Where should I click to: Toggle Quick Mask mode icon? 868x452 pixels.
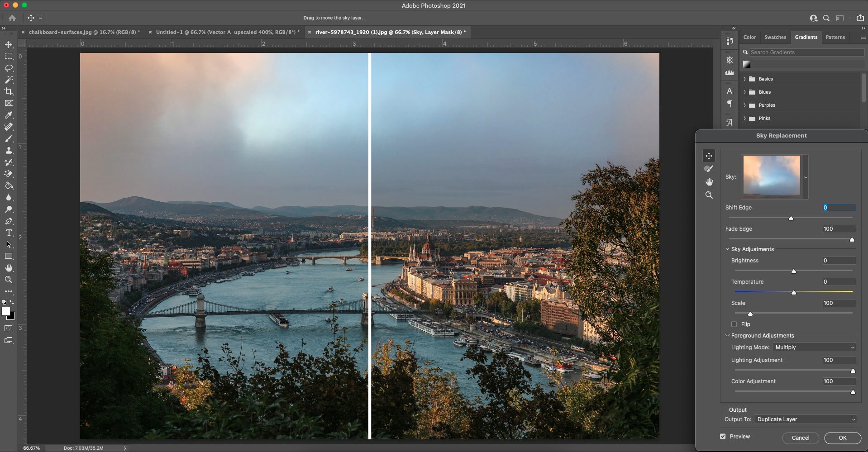coord(9,328)
